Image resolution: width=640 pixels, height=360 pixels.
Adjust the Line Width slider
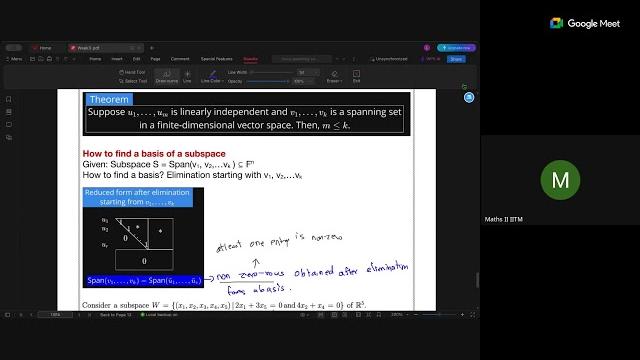point(272,72)
